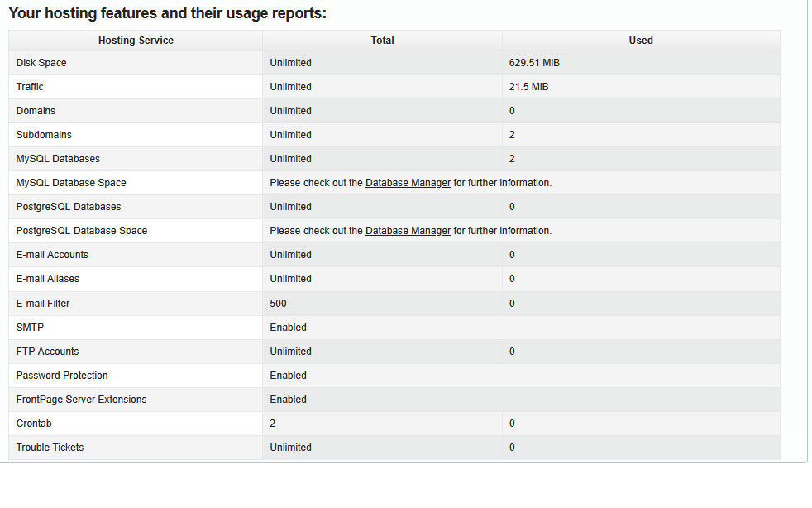Click the Hosting Service column header

(x=135, y=40)
